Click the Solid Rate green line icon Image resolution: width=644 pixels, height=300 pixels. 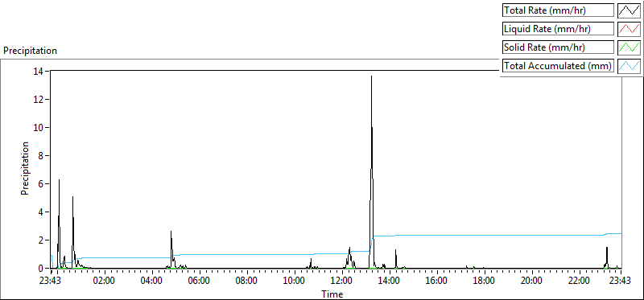(x=630, y=47)
